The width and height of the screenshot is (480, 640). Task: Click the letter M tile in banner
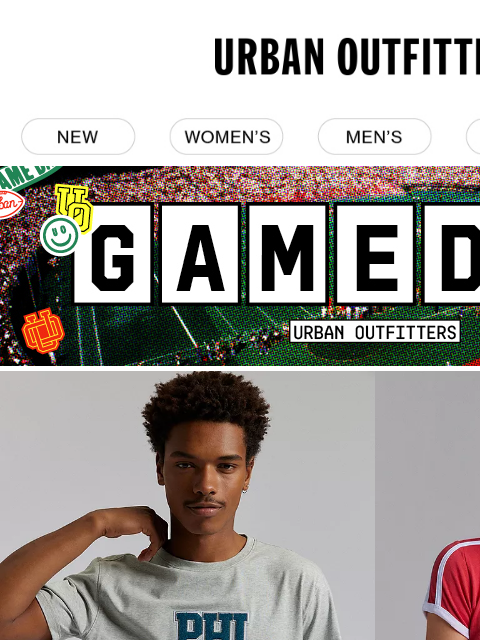coord(287,255)
